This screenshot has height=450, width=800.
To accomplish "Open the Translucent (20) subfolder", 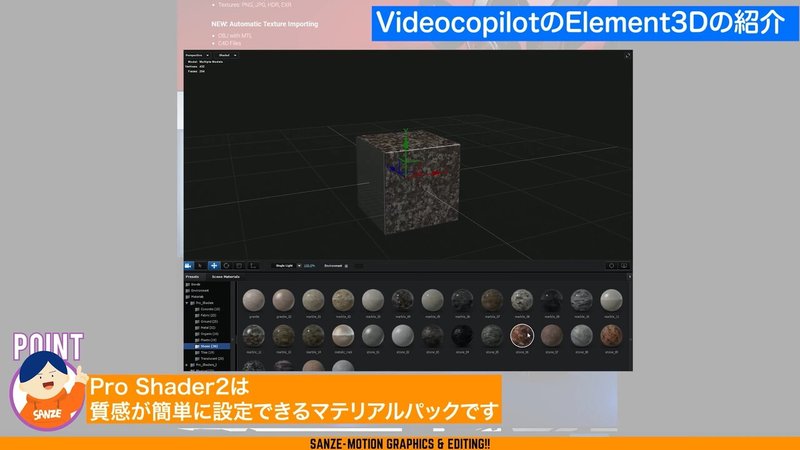I will coord(210,359).
